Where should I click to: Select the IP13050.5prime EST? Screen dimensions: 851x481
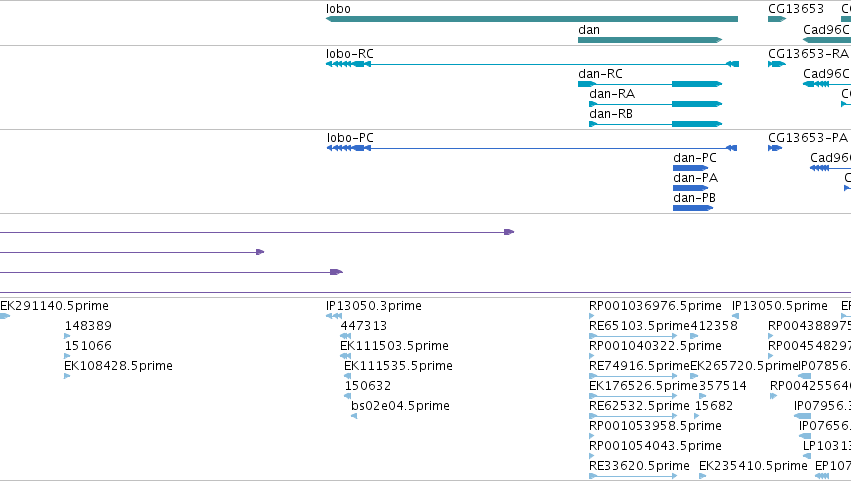[779, 306]
